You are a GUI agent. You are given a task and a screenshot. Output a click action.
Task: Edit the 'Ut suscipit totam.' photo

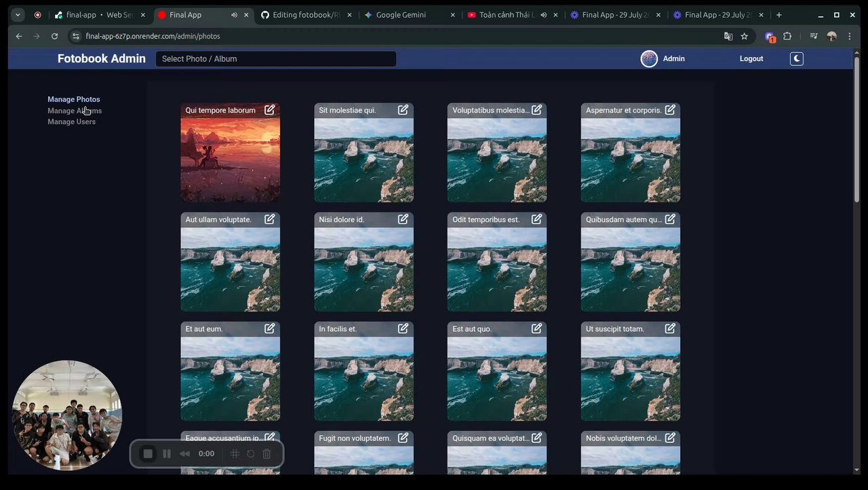[x=670, y=328]
